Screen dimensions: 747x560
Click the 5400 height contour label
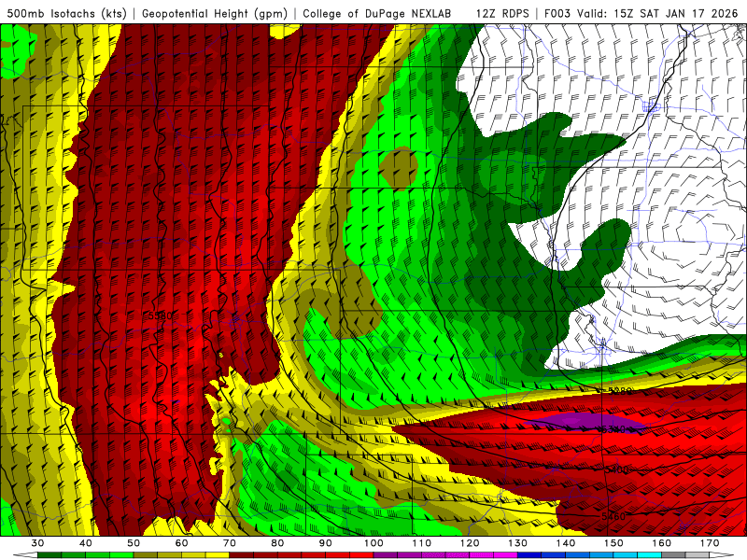(616, 470)
